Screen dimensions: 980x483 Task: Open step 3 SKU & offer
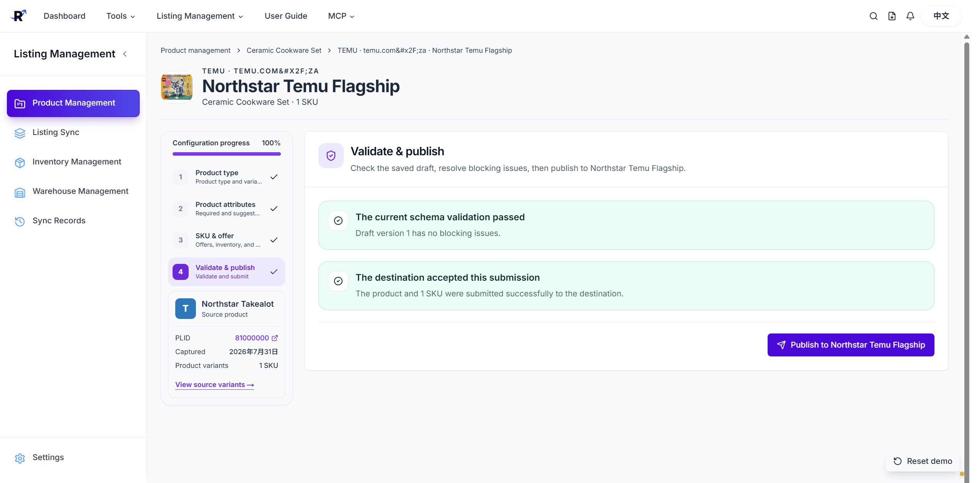tap(227, 240)
